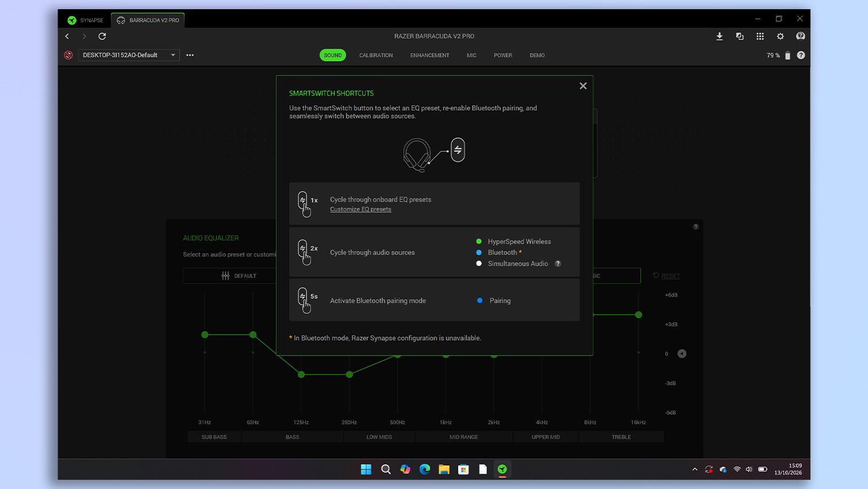The height and width of the screenshot is (489, 868).
Task: Switch to the DEMO tab
Action: (537, 55)
